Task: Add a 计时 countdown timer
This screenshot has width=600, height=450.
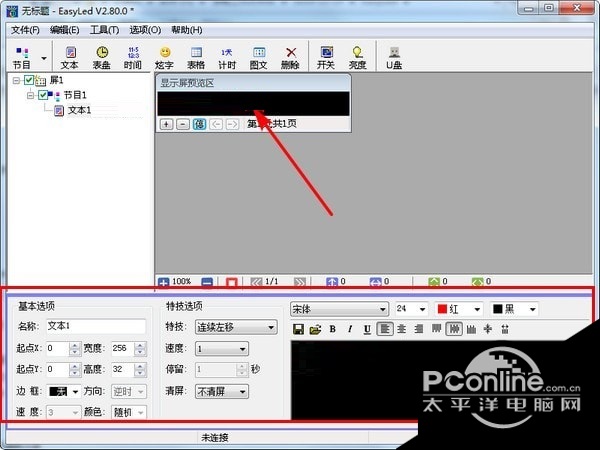Action: pos(227,58)
